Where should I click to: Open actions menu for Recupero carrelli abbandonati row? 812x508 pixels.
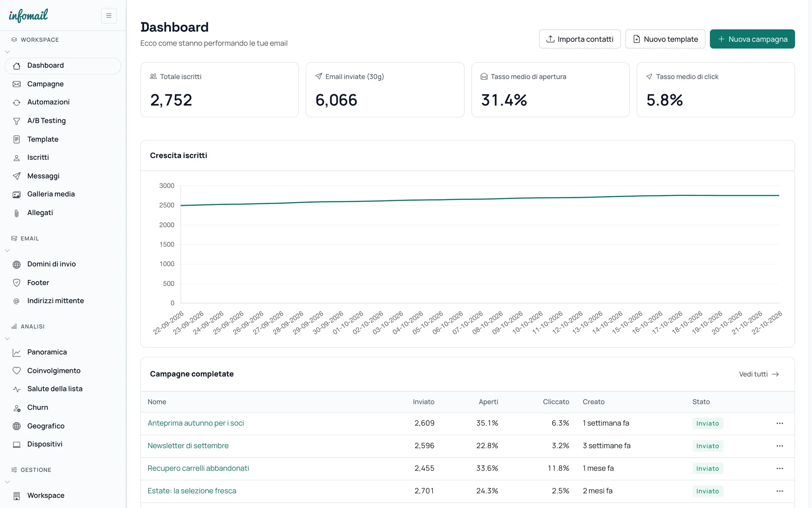coord(780,468)
